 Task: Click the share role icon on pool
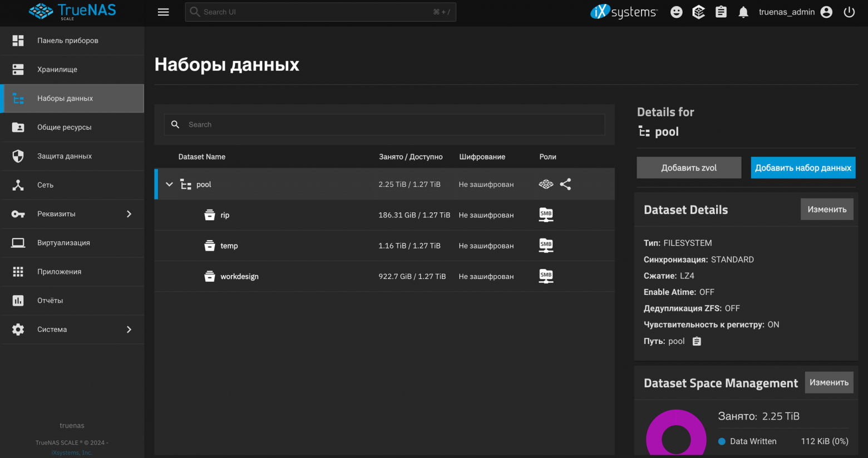tap(565, 184)
